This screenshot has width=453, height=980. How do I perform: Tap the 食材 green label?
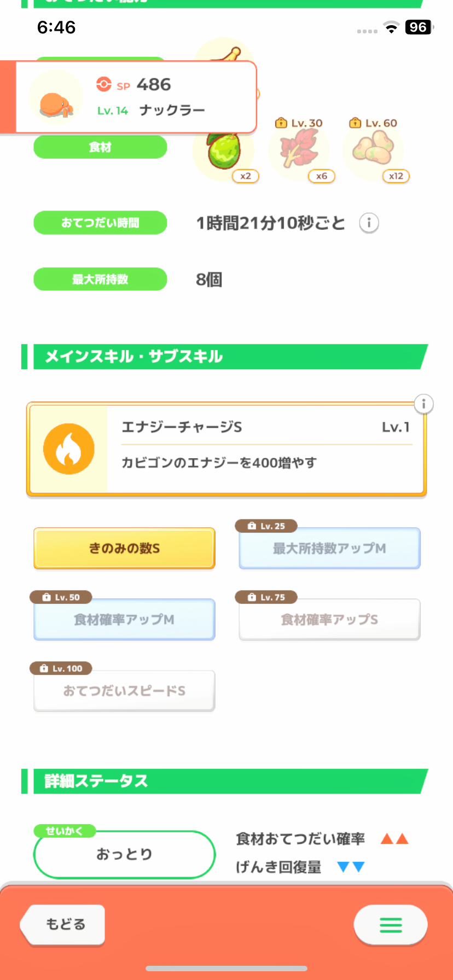pyautogui.click(x=100, y=147)
